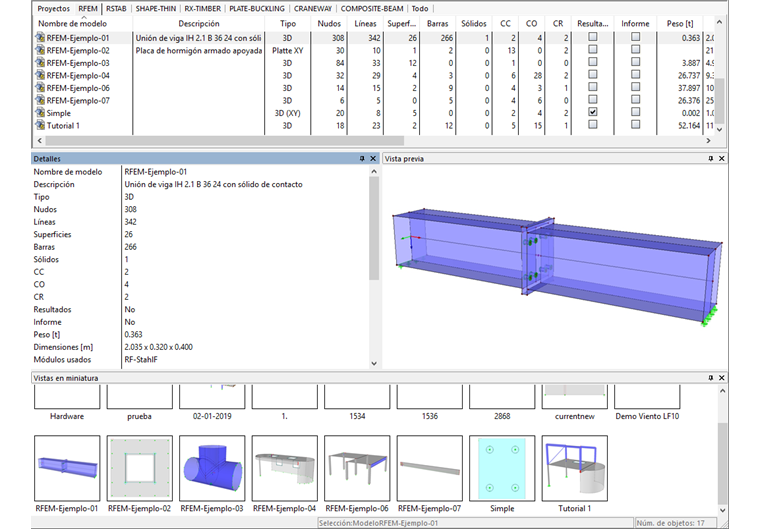Sort by Barras column header
760x529 pixels.
click(438, 23)
